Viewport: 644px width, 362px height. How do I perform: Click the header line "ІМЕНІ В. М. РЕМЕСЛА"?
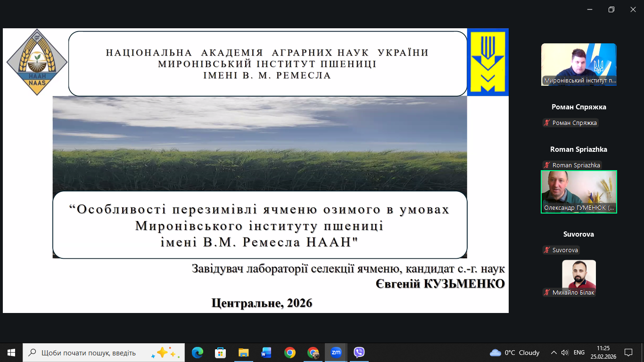coord(267,75)
